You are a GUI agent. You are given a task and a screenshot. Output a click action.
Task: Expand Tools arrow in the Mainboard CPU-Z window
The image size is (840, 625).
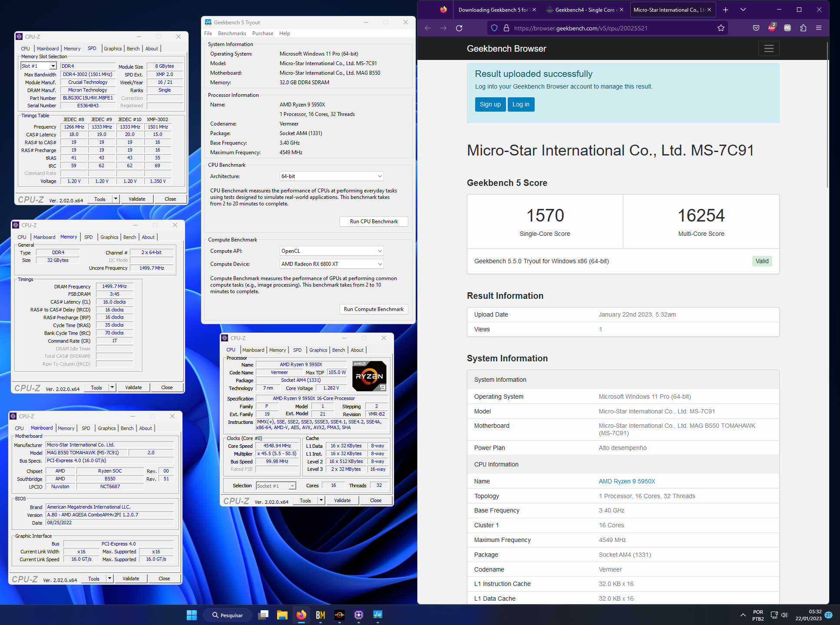coord(109,579)
